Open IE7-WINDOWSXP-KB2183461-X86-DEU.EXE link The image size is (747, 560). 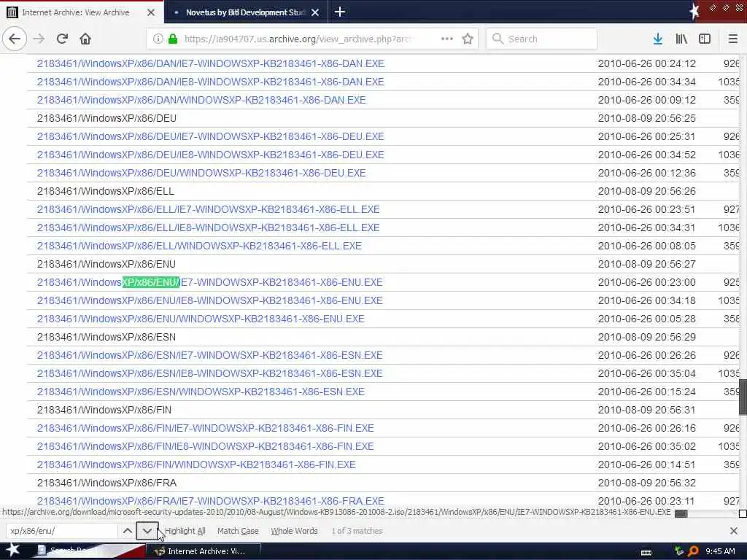click(x=211, y=136)
